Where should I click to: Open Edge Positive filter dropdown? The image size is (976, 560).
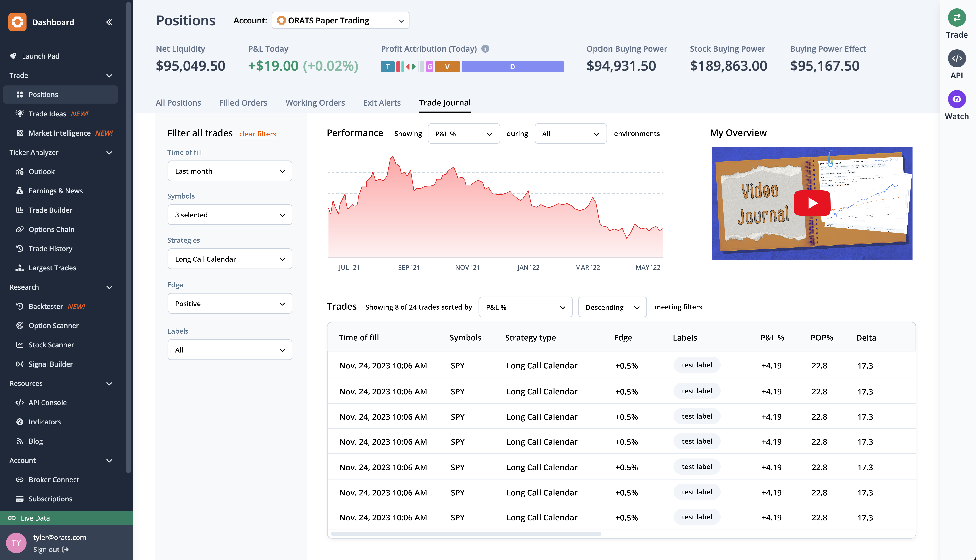(x=230, y=303)
